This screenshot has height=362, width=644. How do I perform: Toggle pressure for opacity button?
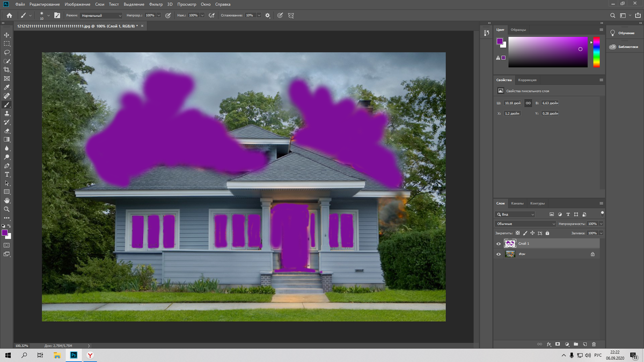[168, 16]
